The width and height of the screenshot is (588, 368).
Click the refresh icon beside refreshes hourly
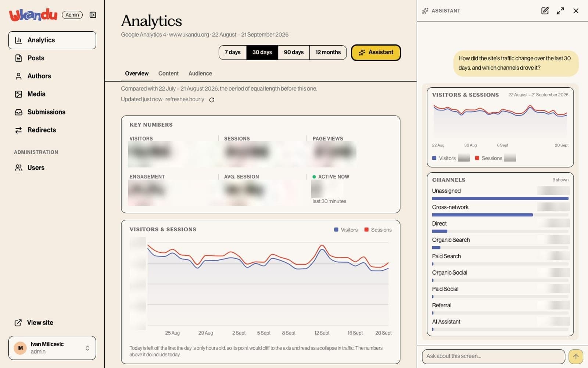[x=212, y=100]
